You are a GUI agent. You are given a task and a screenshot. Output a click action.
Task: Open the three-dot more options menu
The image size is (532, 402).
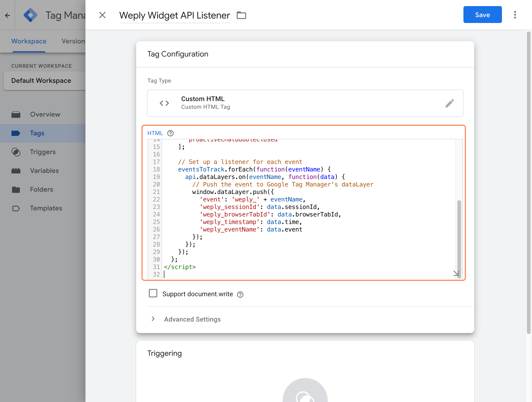pos(515,15)
